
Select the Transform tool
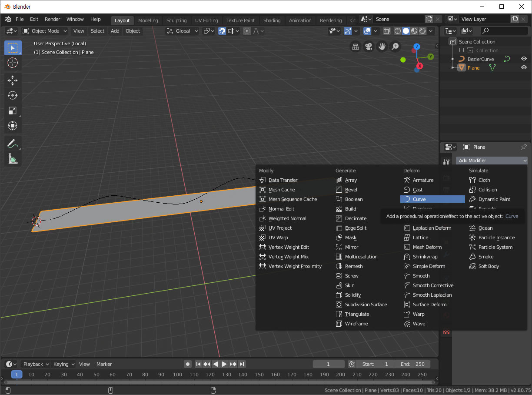point(13,126)
